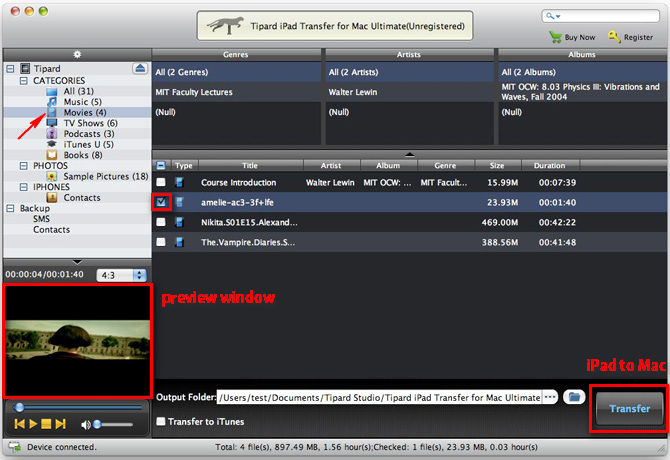Skip to the next track
This screenshot has height=460, width=670.
click(60, 424)
